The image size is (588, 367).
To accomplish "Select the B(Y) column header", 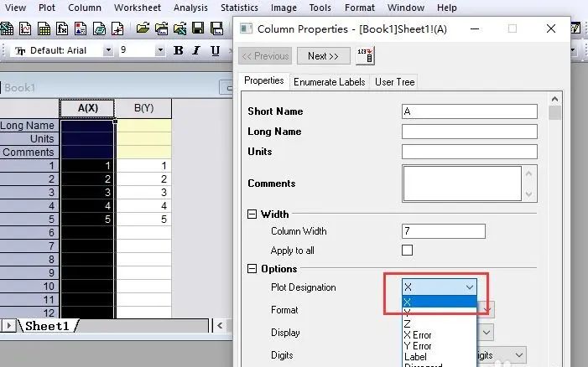I will (143, 108).
